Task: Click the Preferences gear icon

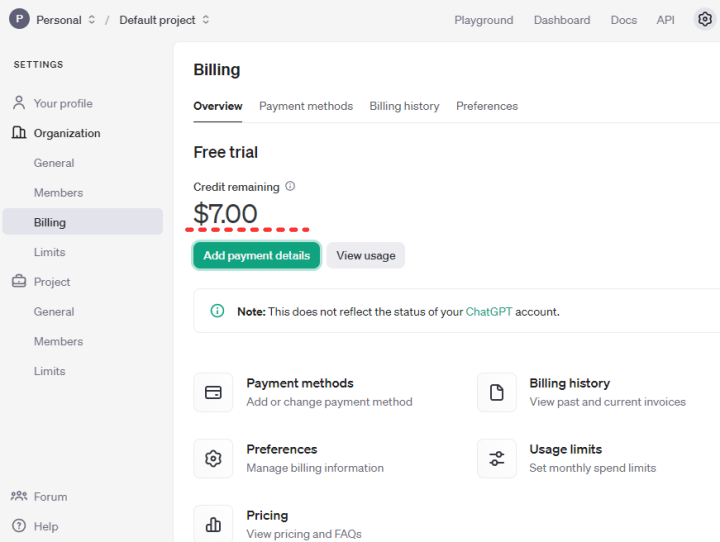Action: pos(213,459)
